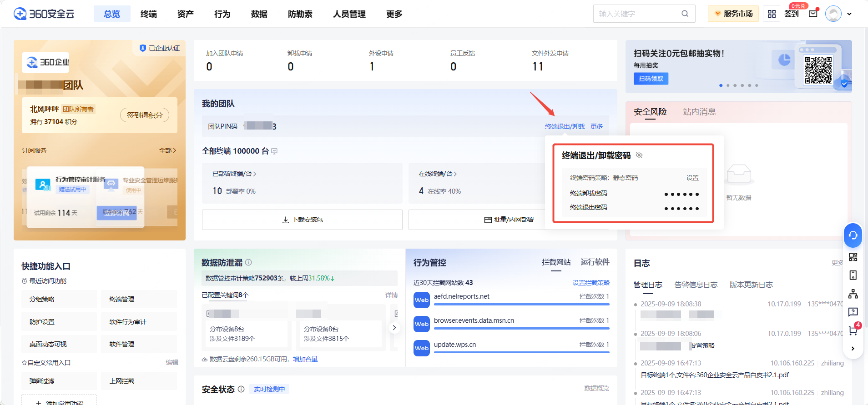Open the 终端 top menu
Screen dimensions: 868x405
point(149,14)
